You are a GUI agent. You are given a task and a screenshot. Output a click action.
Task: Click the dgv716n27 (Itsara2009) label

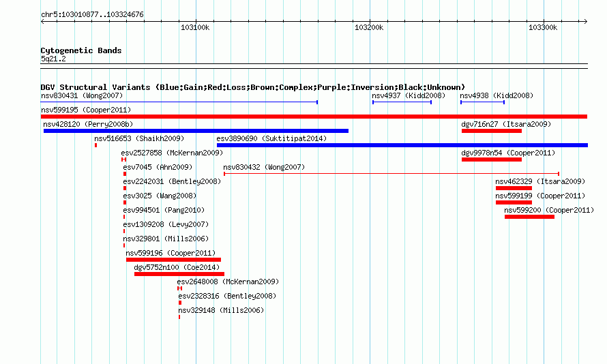tap(506, 124)
